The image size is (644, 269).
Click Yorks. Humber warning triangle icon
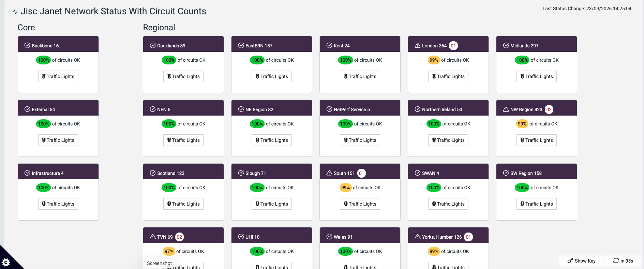coord(418,237)
